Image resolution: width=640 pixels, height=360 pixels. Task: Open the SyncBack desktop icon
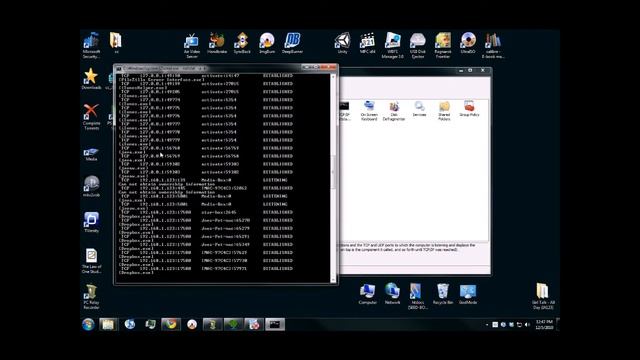click(242, 43)
